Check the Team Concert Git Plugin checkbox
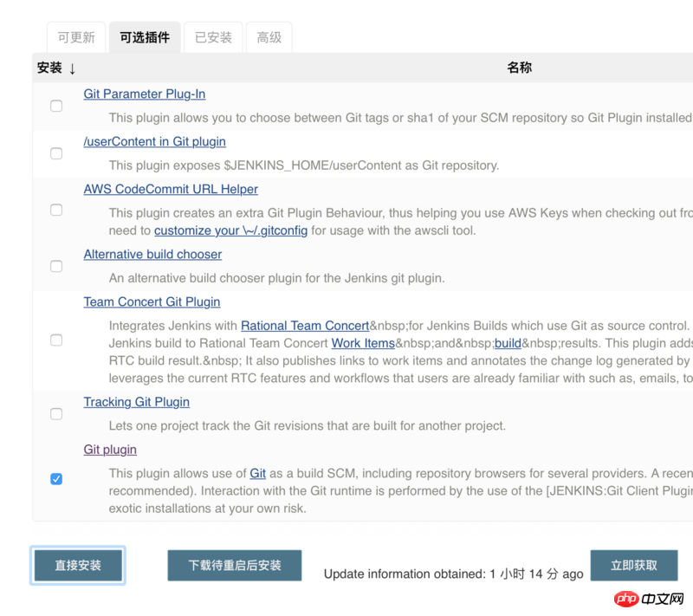 point(56,340)
